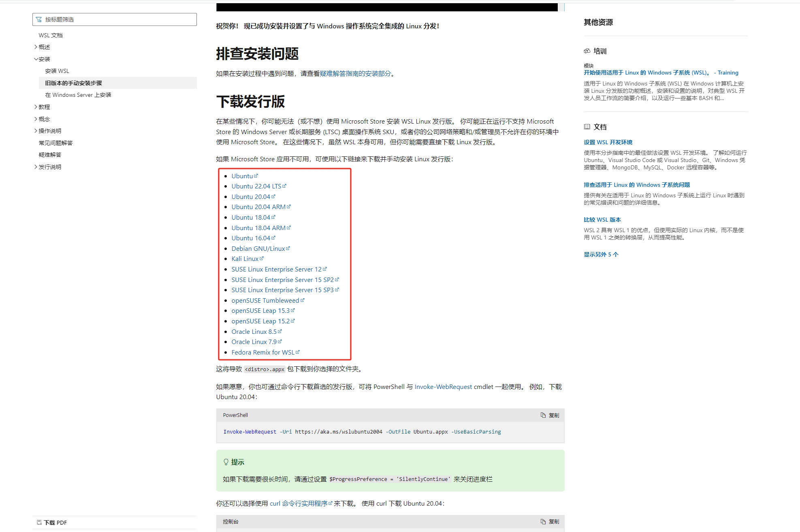
Task: Collapse the 安装 section in the sidebar
Action: click(36, 59)
